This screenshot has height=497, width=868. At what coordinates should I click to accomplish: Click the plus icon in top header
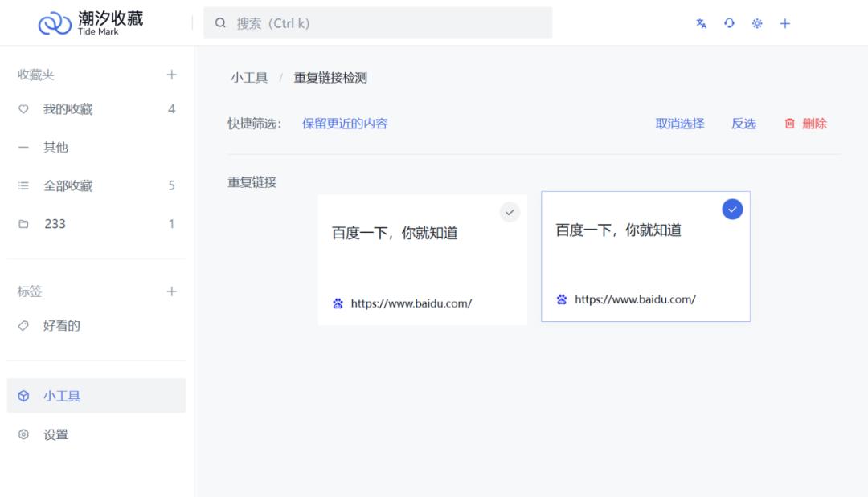(x=785, y=23)
